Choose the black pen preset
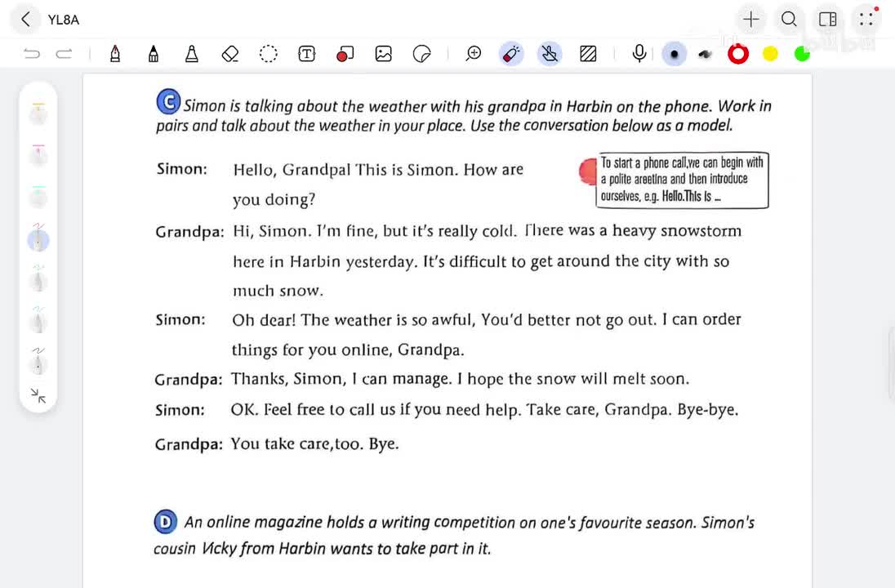The width and height of the screenshot is (895, 588). (38, 362)
